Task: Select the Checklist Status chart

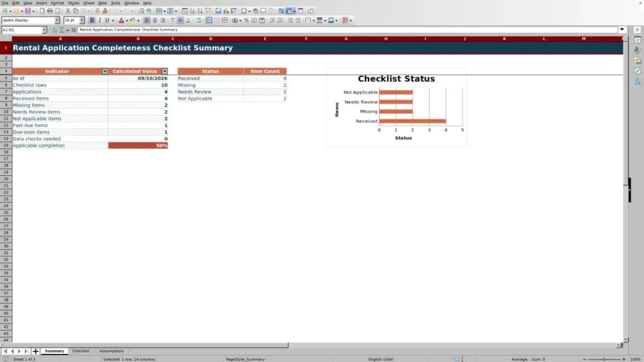Action: click(396, 107)
